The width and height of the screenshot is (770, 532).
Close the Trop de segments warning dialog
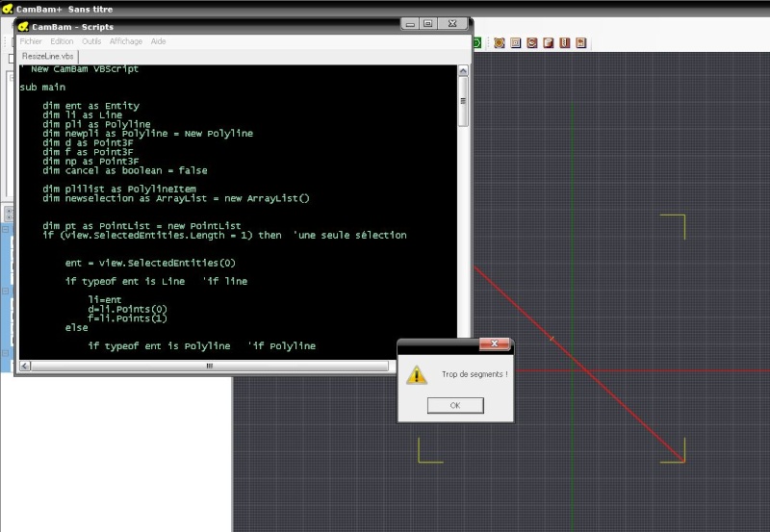coord(495,344)
